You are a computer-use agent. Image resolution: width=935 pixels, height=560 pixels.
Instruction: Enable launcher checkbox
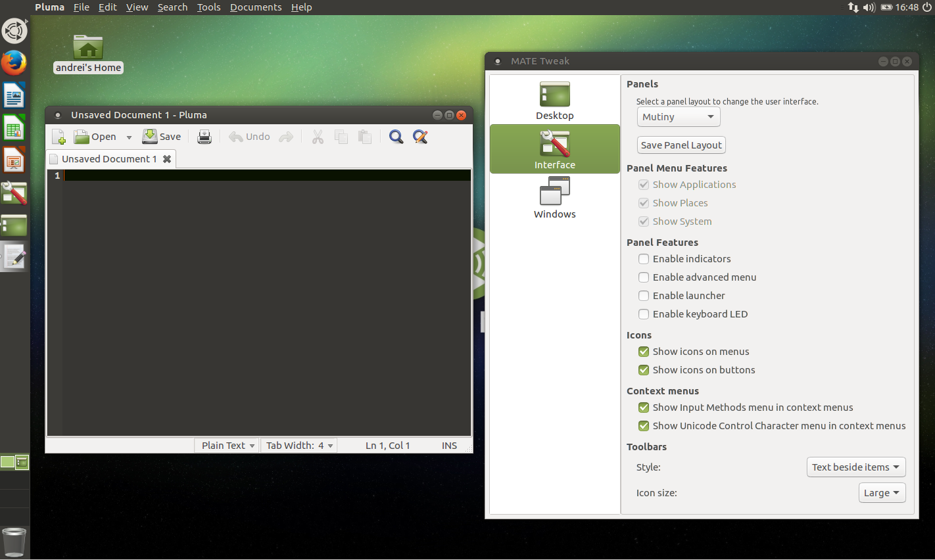pos(644,296)
